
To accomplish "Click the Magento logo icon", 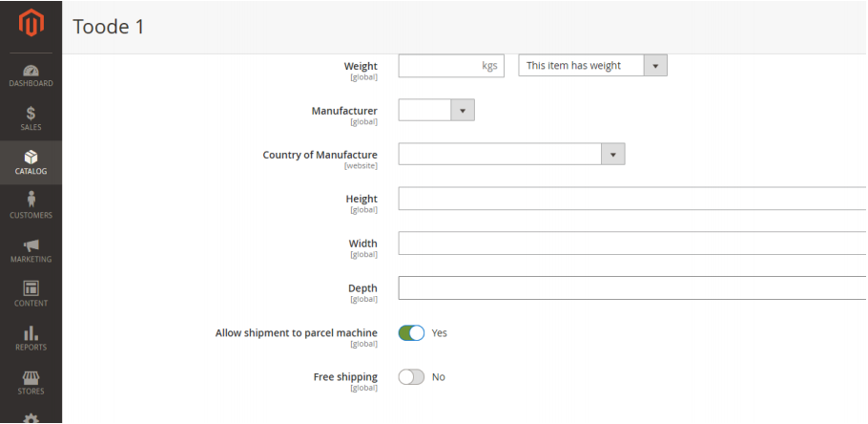I will 31,23.
